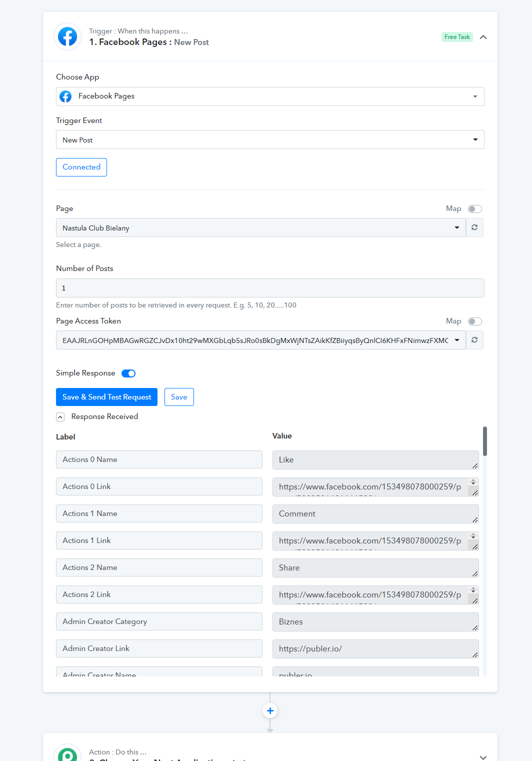Screen dimensions: 532x761
Task: Click the Connected button
Action: pyautogui.click(x=81, y=167)
